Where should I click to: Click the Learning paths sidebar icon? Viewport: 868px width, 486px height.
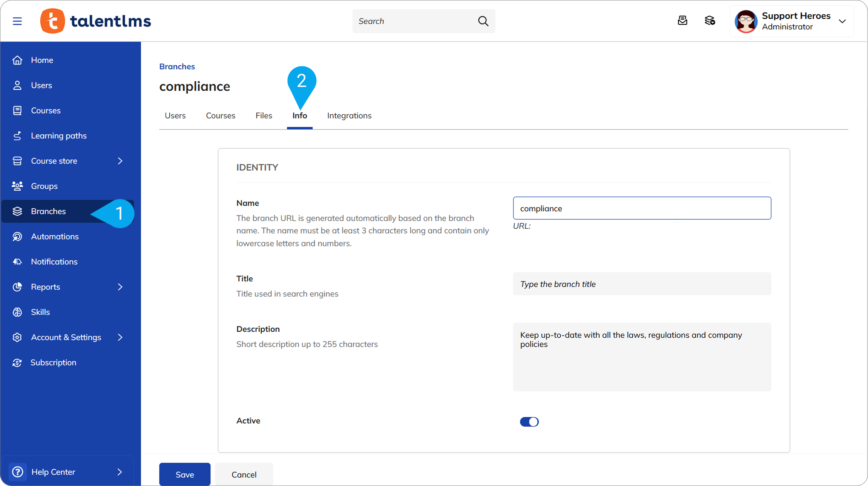pyautogui.click(x=17, y=136)
